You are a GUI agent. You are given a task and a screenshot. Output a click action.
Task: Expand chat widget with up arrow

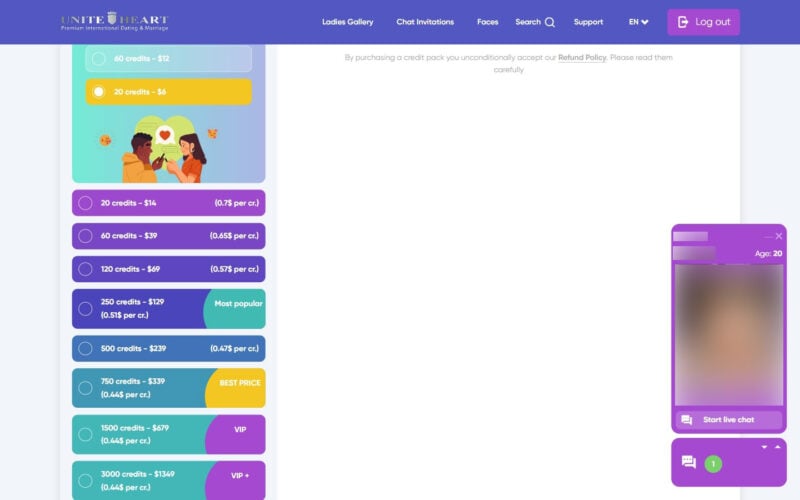(x=778, y=447)
